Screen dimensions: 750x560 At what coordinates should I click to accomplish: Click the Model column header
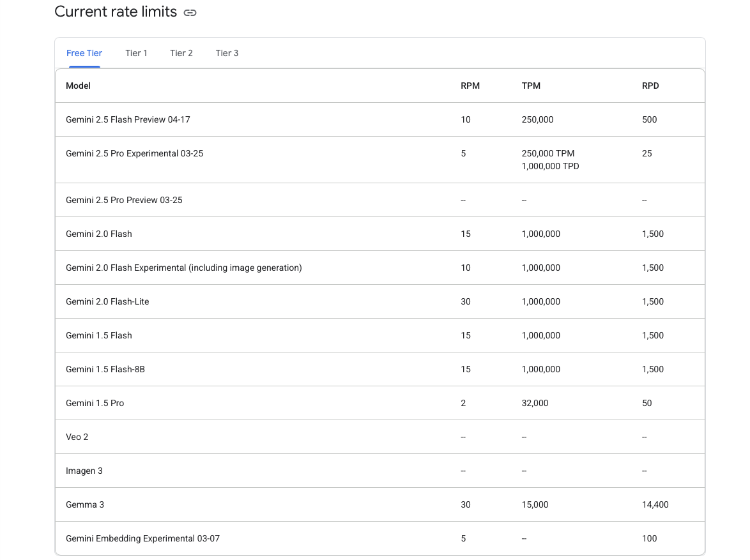[78, 86]
